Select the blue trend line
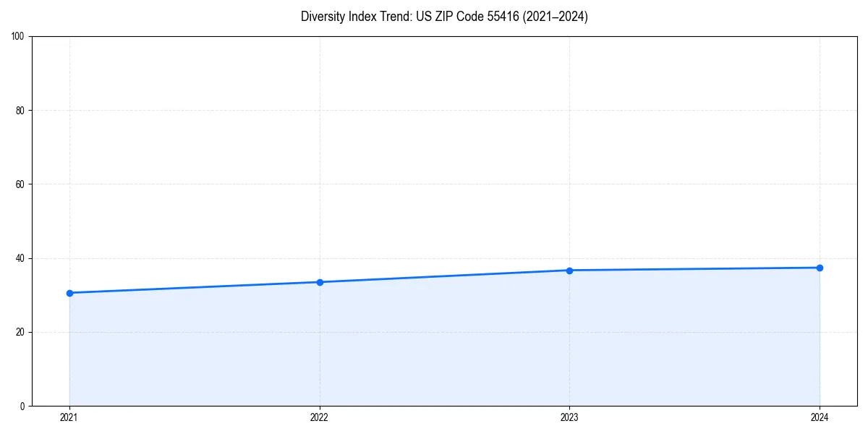This screenshot has width=868, height=434. tap(444, 276)
